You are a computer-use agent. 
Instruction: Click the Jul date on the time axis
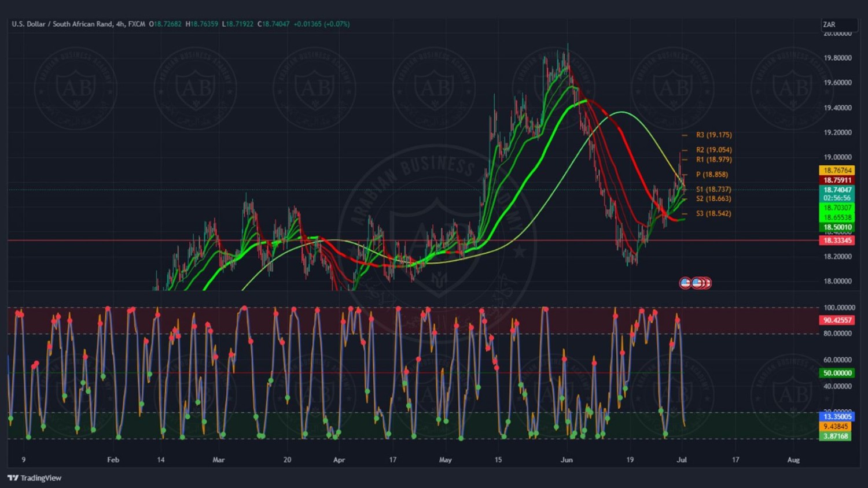tap(682, 460)
